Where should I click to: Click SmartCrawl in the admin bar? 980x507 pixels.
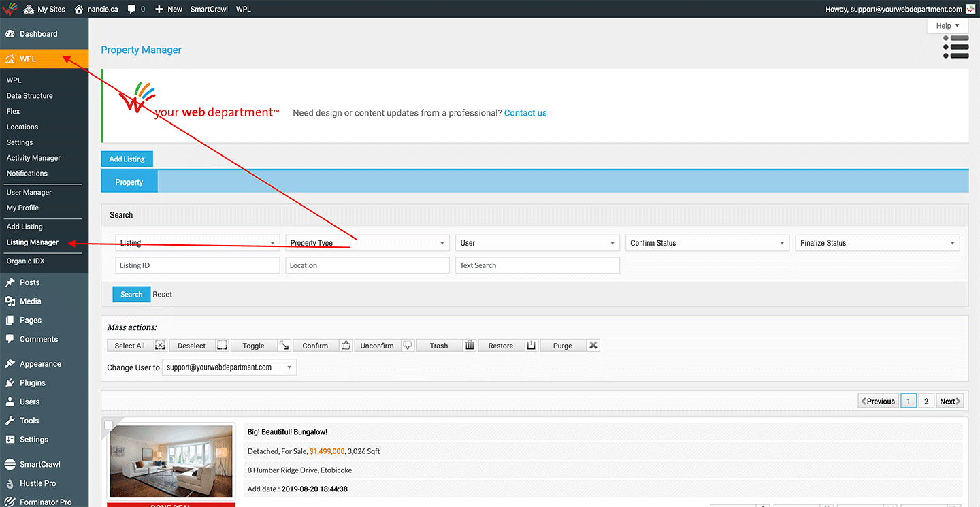coord(209,9)
